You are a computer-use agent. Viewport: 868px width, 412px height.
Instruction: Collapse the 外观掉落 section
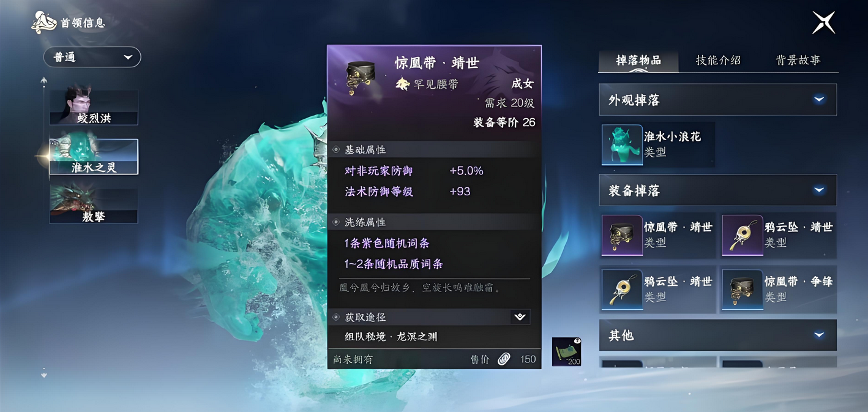pos(819,100)
